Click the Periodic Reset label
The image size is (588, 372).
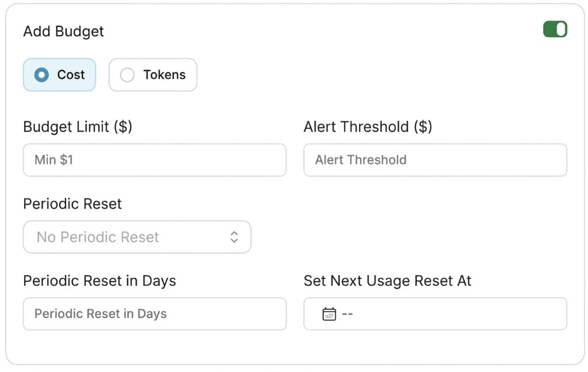click(x=72, y=204)
